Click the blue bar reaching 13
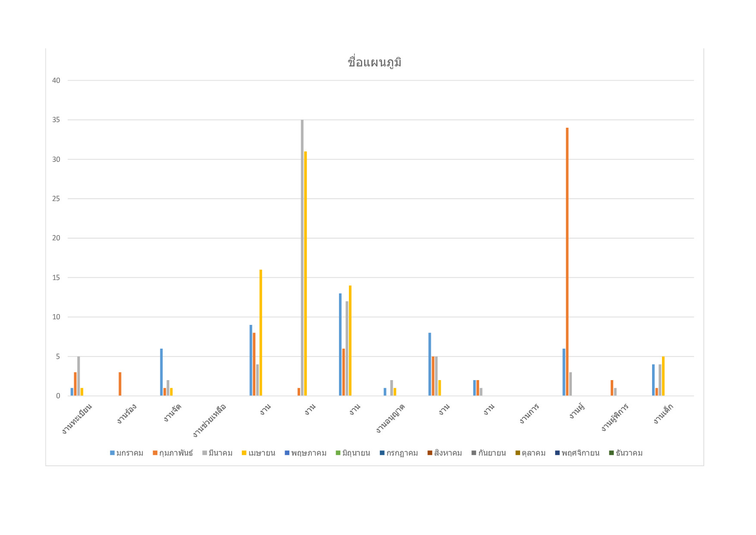756x535 pixels. (x=340, y=344)
